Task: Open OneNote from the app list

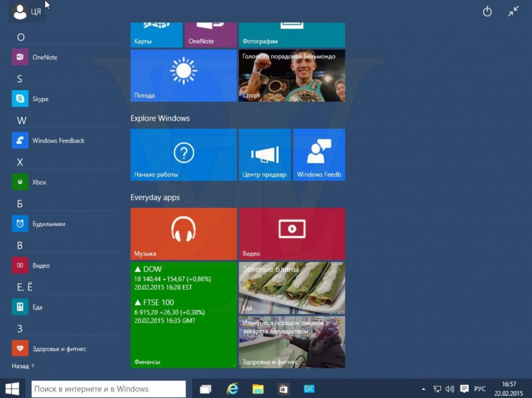Action: point(66,57)
